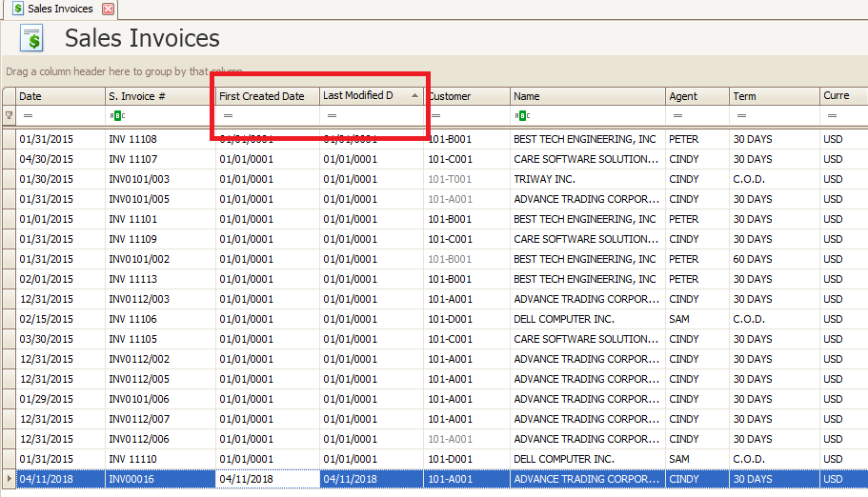Click C.O.D. term in INV0101/003 row

pos(774,179)
